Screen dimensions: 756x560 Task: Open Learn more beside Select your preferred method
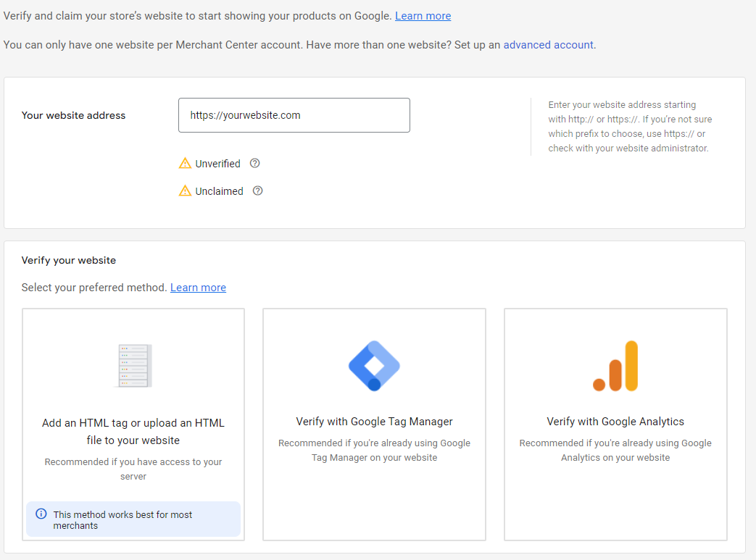pyautogui.click(x=198, y=288)
